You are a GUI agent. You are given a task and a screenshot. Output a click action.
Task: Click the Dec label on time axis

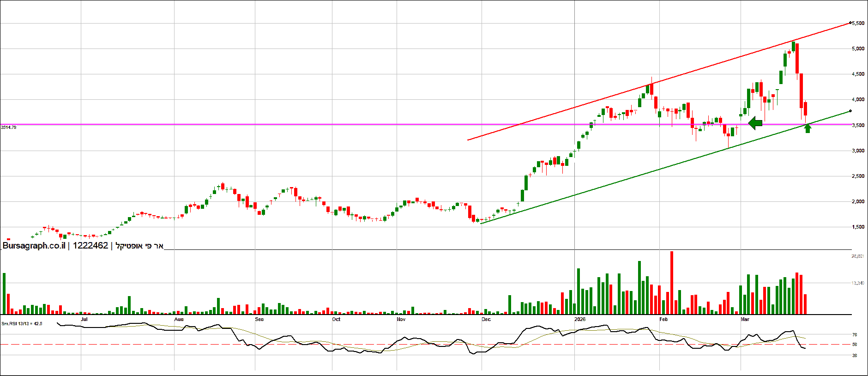click(486, 319)
